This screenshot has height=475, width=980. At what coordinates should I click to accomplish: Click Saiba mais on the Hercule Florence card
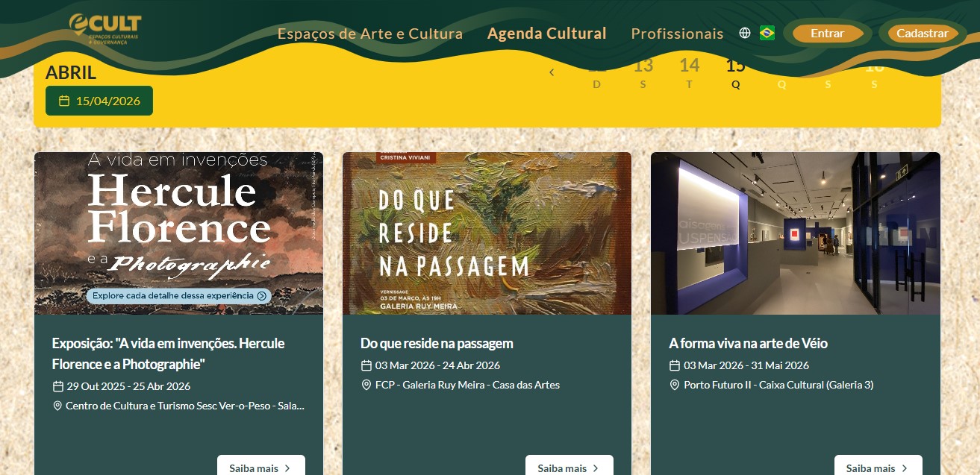pyautogui.click(x=261, y=467)
